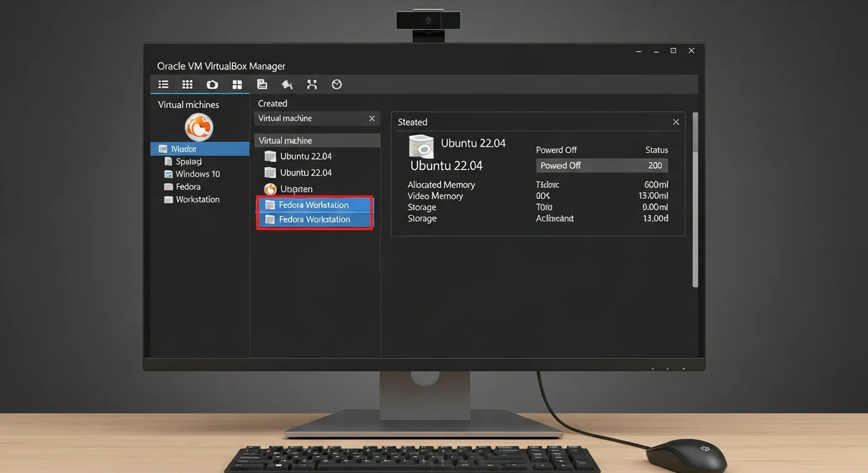Select the tiles icon in the toolbar

tap(237, 84)
